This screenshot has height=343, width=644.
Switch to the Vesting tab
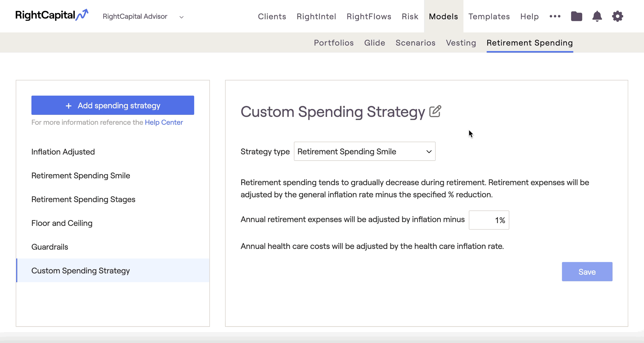click(461, 43)
